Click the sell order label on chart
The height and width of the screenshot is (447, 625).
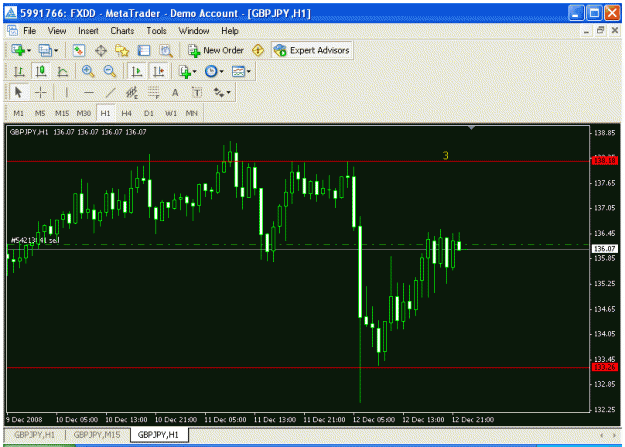tap(35, 240)
